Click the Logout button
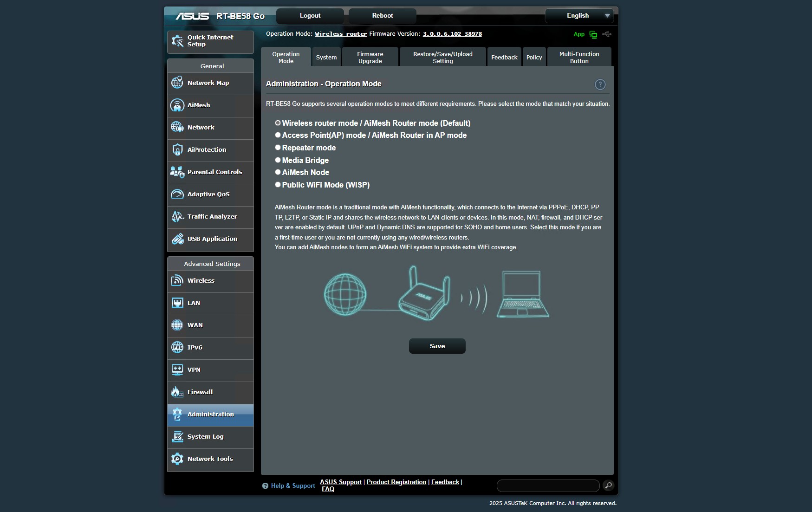812x512 pixels. [x=310, y=16]
